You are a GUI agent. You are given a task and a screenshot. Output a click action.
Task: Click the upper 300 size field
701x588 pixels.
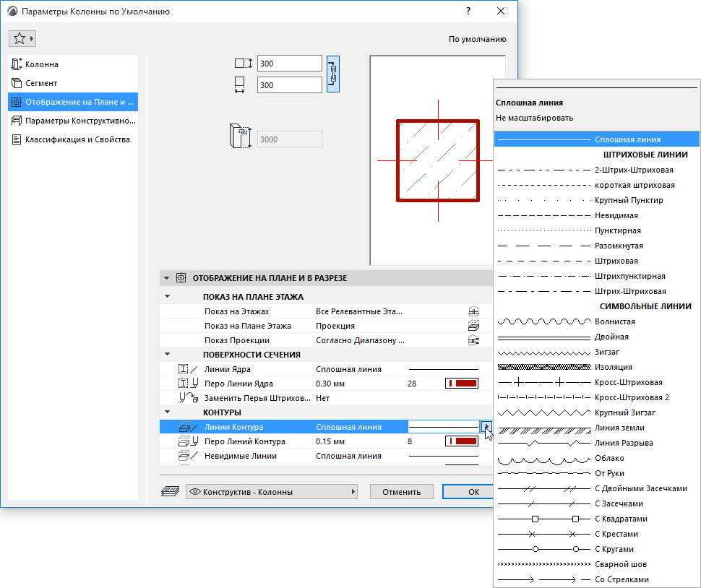tap(289, 64)
